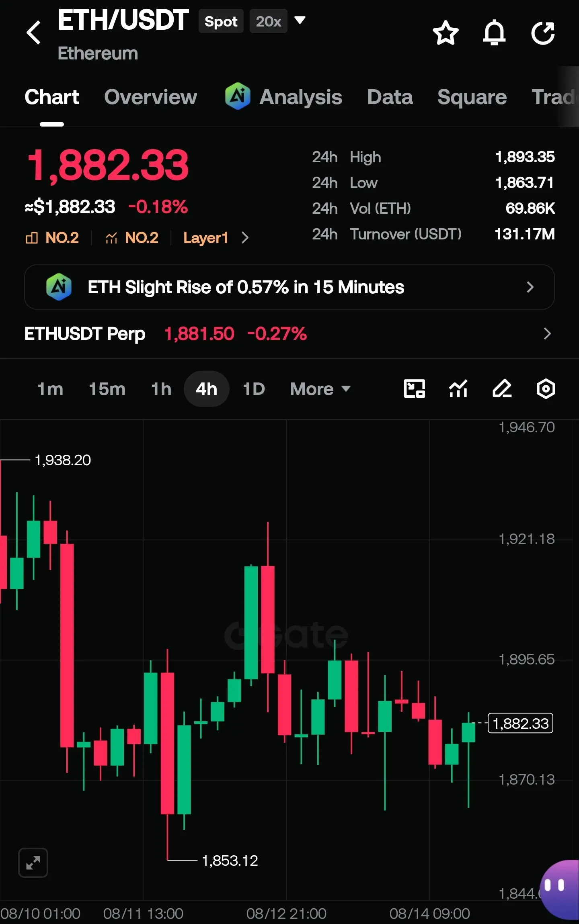
Task: Tap the AI logo beside Analysis
Action: 238,96
